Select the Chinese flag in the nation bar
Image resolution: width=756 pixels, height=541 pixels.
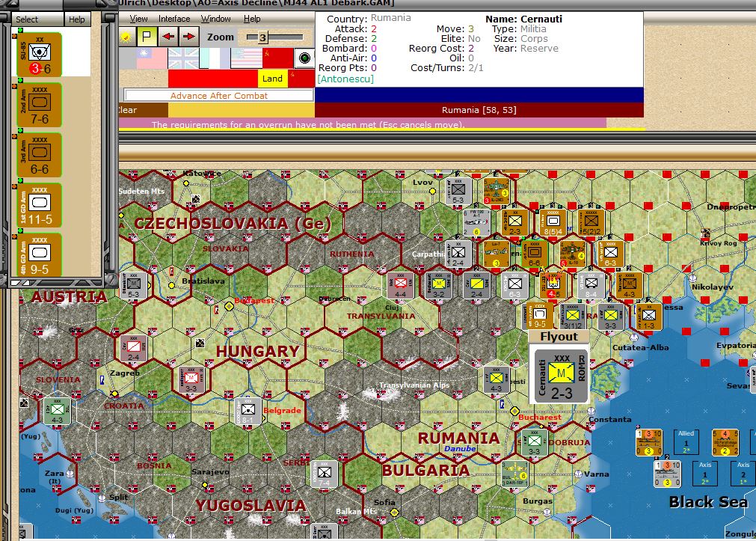point(151,58)
